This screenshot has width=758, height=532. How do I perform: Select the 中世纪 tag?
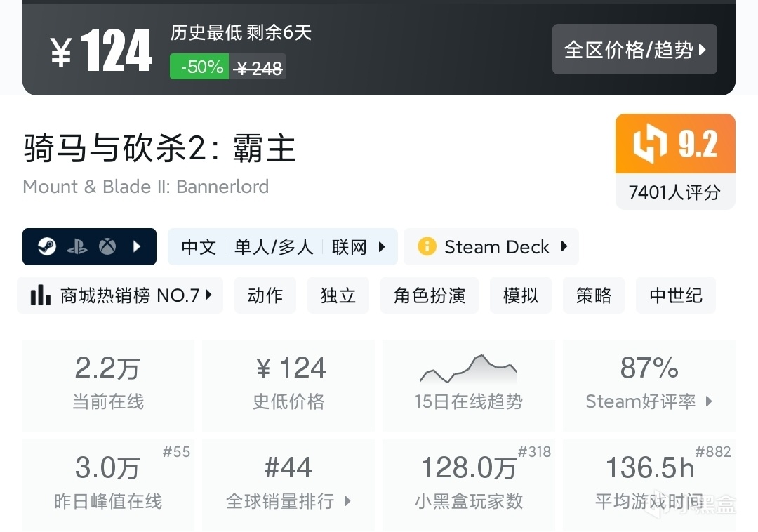pyautogui.click(x=675, y=295)
